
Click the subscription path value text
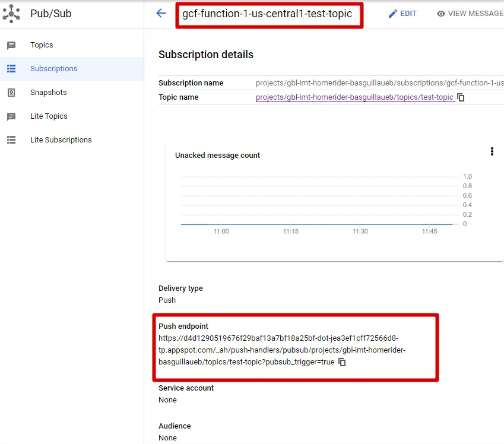point(379,83)
